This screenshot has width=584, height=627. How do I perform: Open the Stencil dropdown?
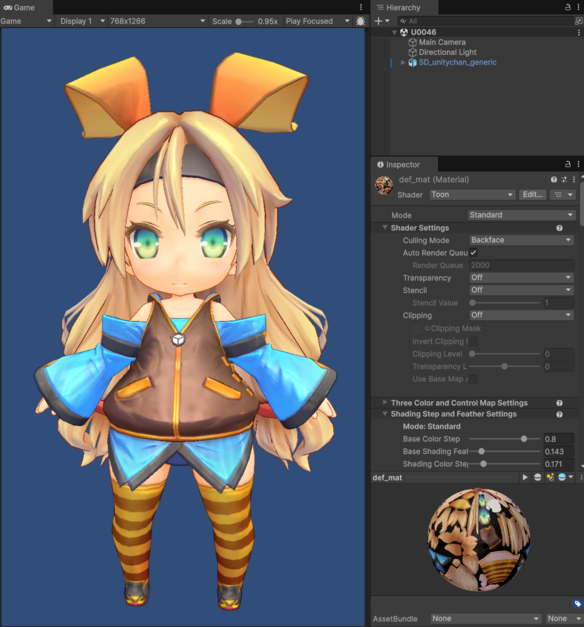point(521,290)
